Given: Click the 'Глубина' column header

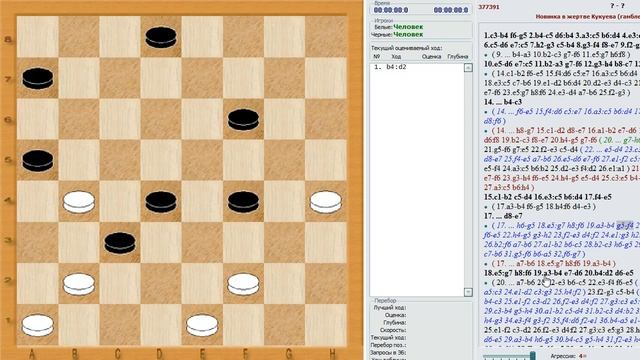Looking at the screenshot, I should tap(458, 57).
